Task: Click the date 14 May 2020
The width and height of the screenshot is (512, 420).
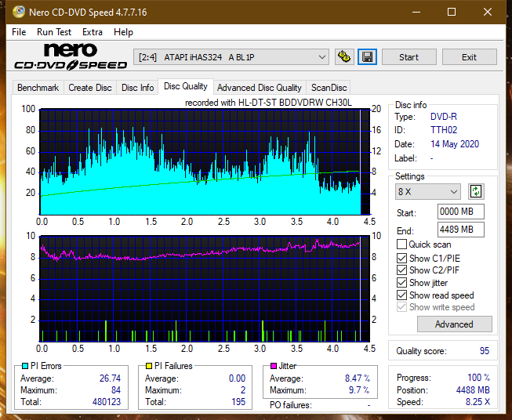Action: point(455,144)
